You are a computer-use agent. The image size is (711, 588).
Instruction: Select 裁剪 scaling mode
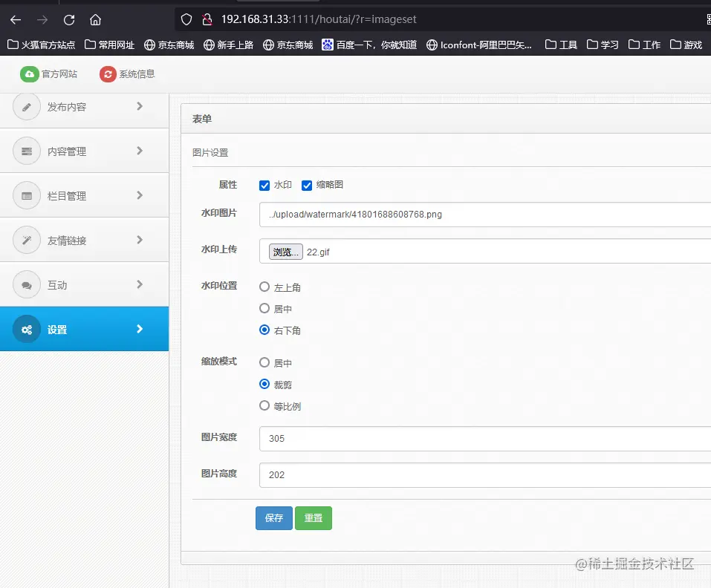[x=264, y=384]
